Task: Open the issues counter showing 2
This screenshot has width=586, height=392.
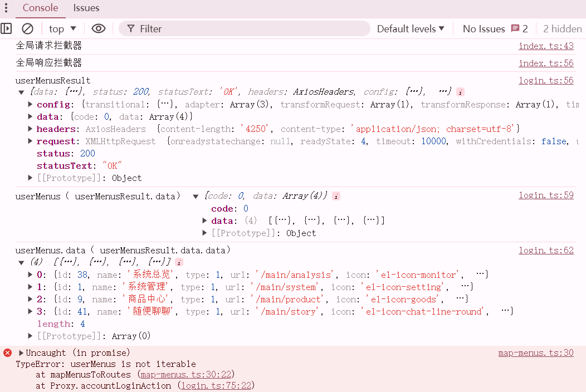Action: pos(520,29)
